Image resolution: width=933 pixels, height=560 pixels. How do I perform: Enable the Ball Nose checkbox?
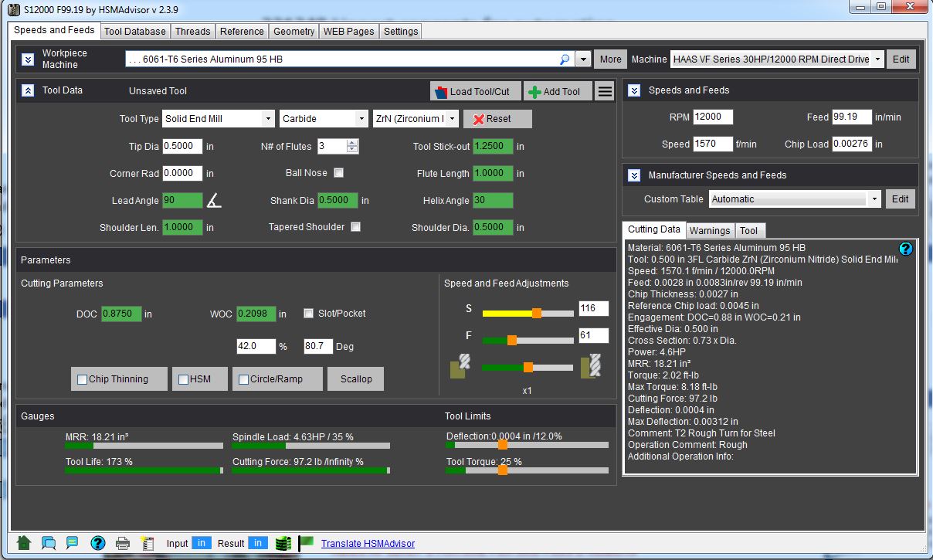tap(338, 173)
